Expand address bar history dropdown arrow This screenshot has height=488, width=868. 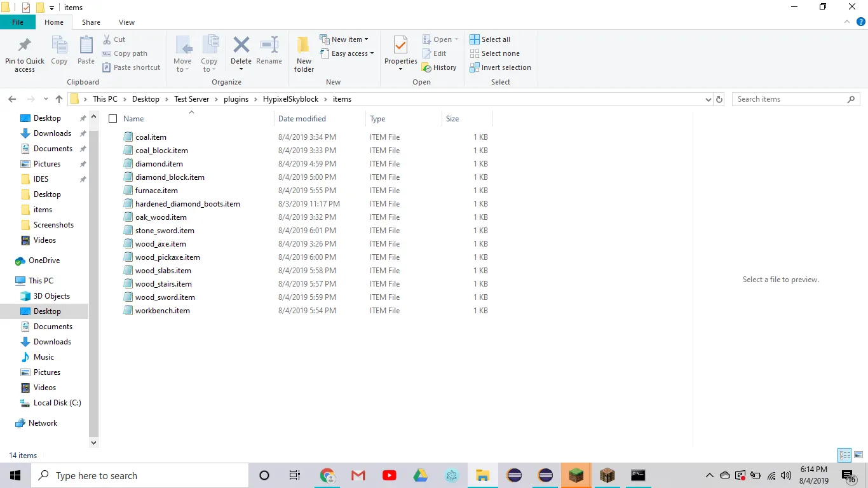click(x=709, y=99)
